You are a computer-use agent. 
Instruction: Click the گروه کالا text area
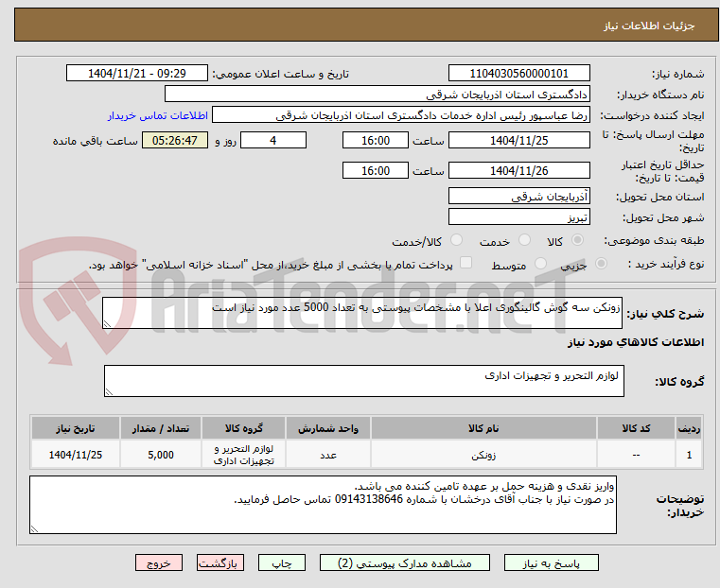[x=364, y=381]
